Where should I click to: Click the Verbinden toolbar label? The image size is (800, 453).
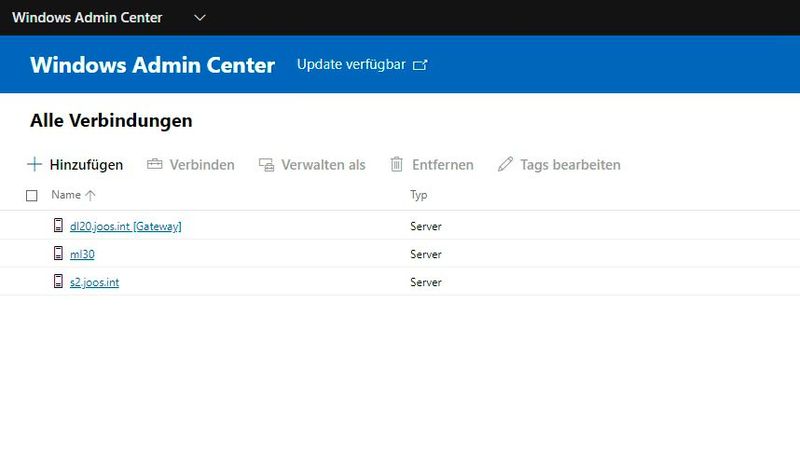(202, 165)
